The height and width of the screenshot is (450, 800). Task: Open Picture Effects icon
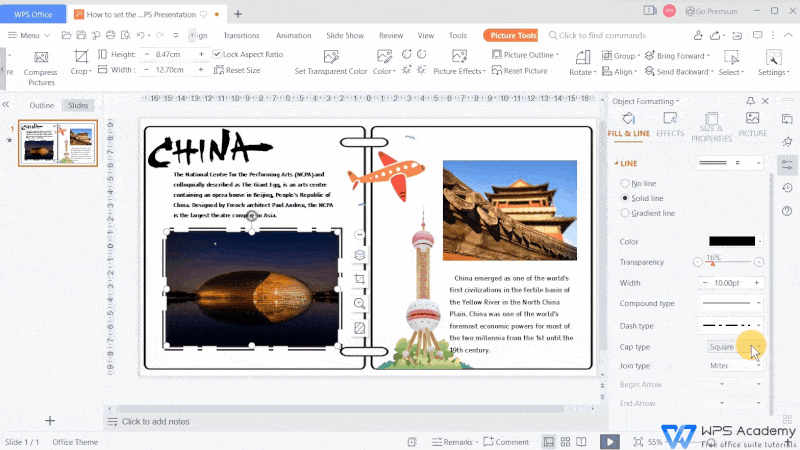point(459,56)
